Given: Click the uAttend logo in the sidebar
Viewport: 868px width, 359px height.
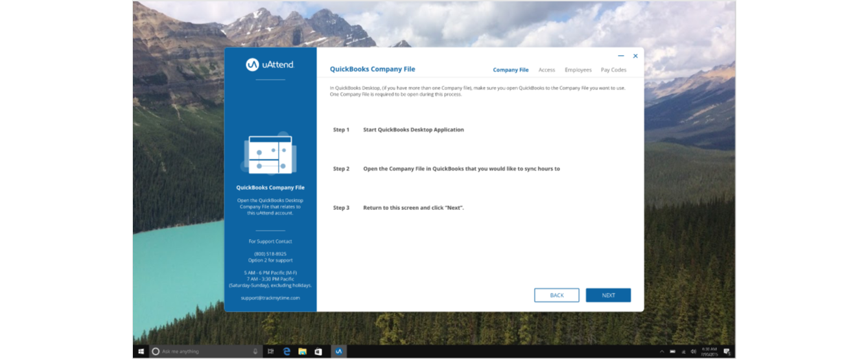Looking at the screenshot, I should click(270, 64).
